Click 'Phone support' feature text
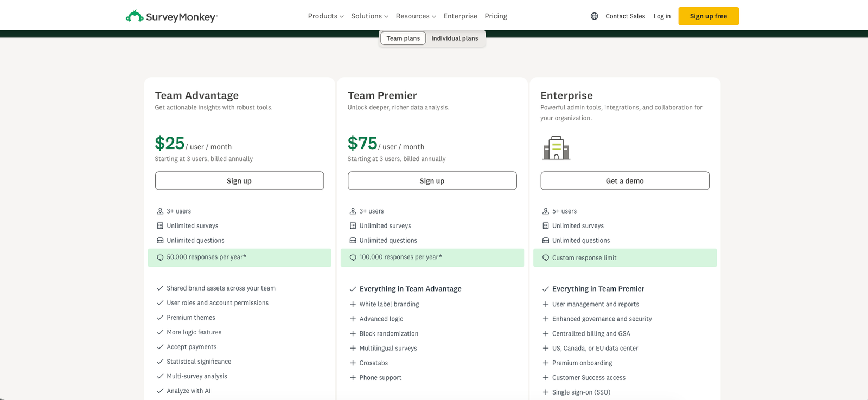 (x=380, y=377)
